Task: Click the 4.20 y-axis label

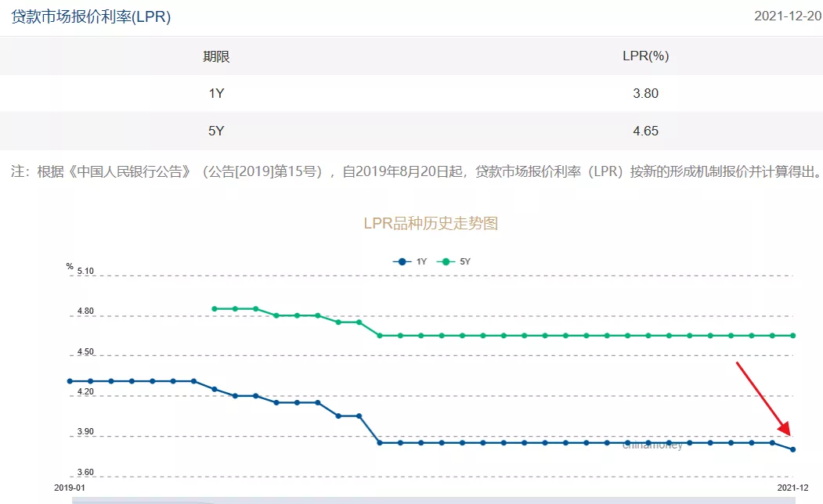Action: (x=85, y=392)
